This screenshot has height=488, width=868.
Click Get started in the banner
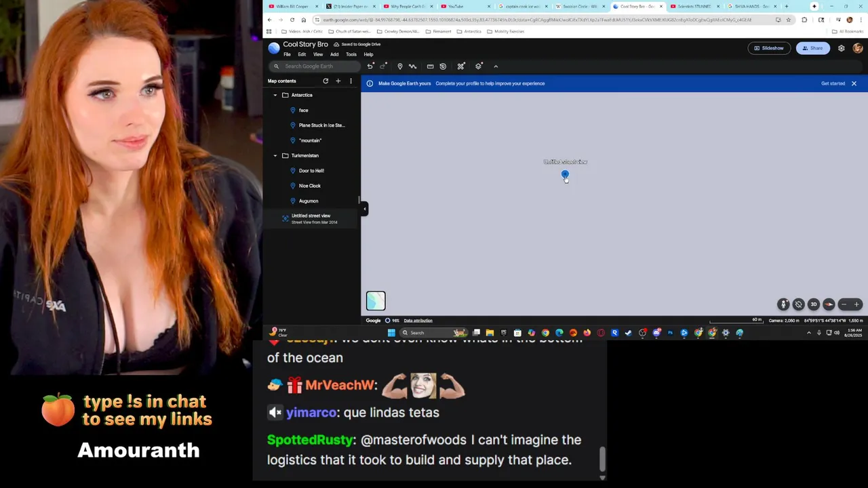click(833, 83)
